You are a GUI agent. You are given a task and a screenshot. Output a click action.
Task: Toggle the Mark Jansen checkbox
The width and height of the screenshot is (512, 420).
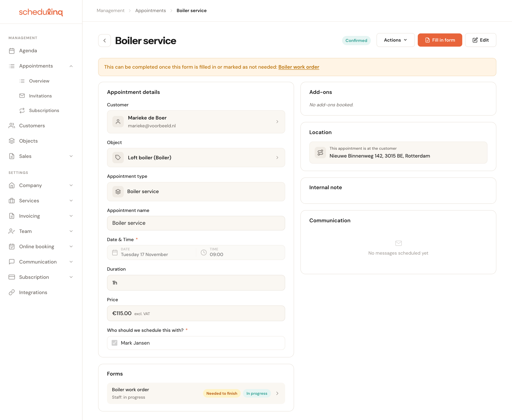pos(115,343)
